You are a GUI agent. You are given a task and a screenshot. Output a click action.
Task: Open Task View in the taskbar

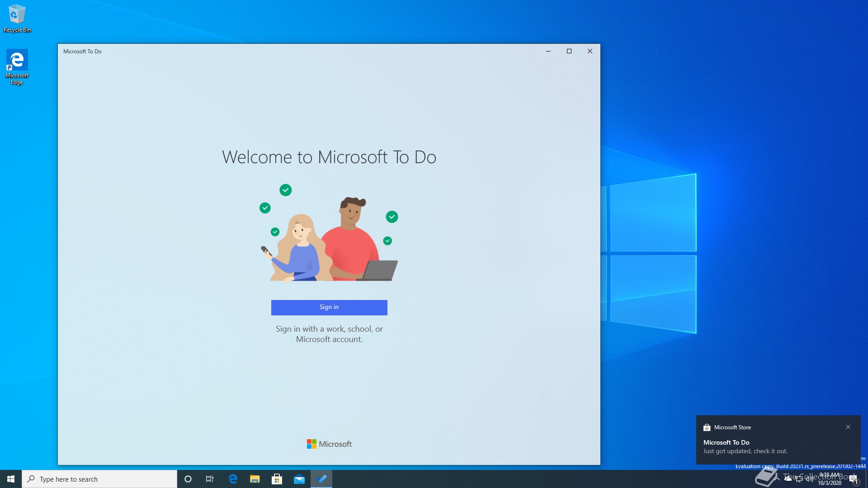point(210,479)
